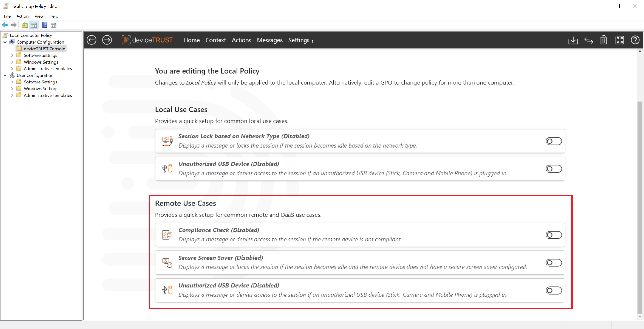Click the swap arrows icon in deviceTRUST bar
Viewport: 644px width, 329px height.
click(589, 40)
